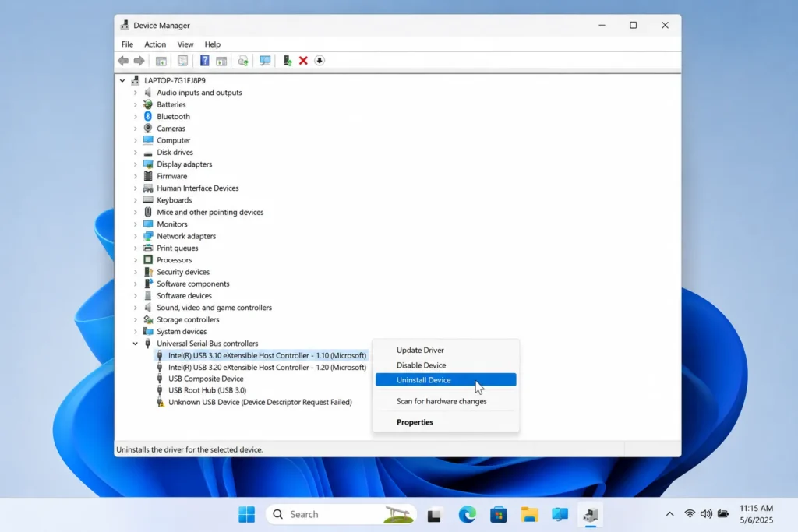
Task: Click the Disable device down-arrow icon
Action: click(x=320, y=61)
